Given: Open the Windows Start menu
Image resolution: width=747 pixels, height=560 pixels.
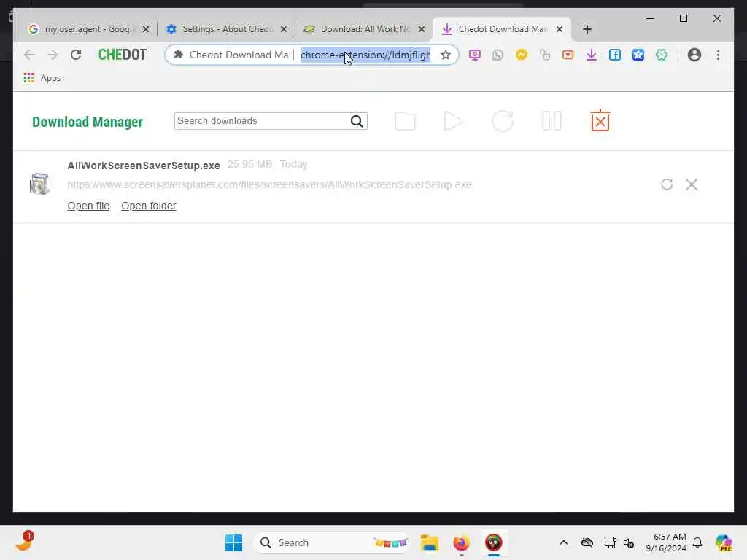Looking at the screenshot, I should (233, 542).
